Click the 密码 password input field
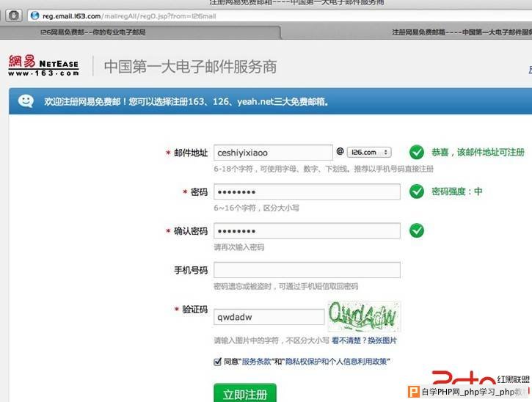 point(307,191)
